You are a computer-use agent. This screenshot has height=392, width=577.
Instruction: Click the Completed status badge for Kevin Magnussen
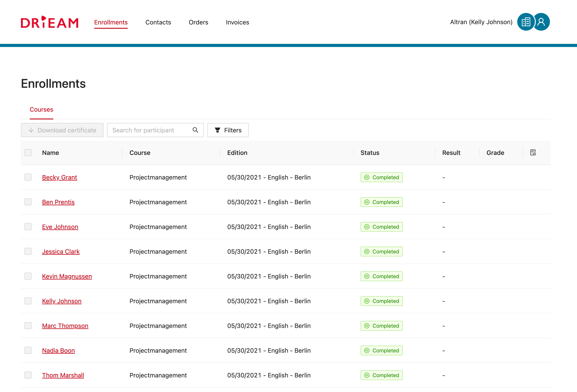pos(381,276)
